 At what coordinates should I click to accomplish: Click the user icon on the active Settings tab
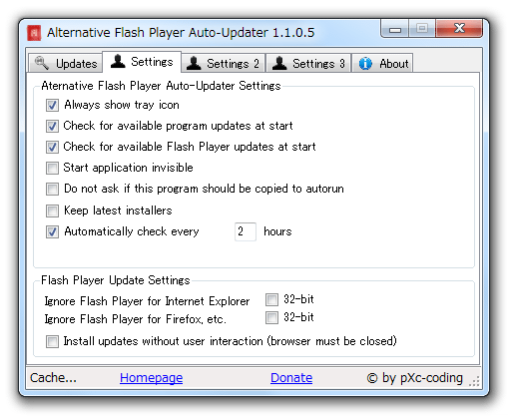(118, 61)
